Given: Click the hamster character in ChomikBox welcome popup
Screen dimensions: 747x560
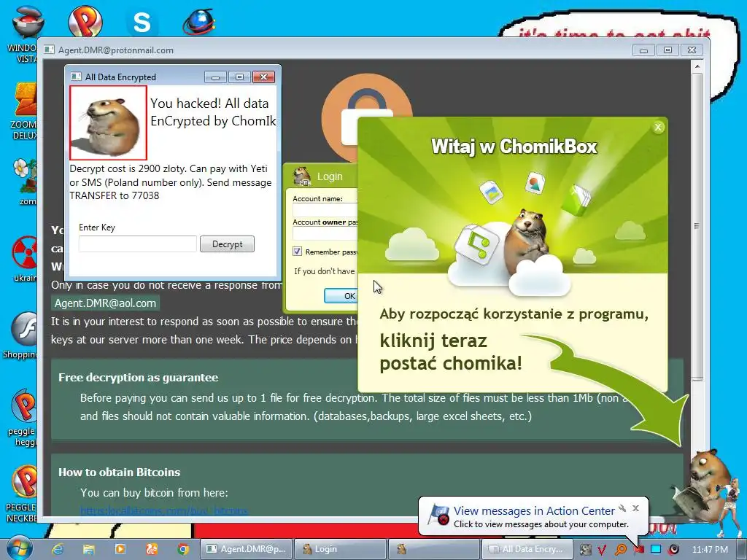Looking at the screenshot, I should [x=527, y=241].
